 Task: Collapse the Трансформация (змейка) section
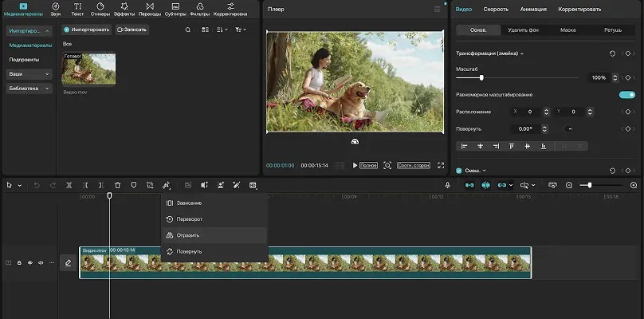[521, 53]
